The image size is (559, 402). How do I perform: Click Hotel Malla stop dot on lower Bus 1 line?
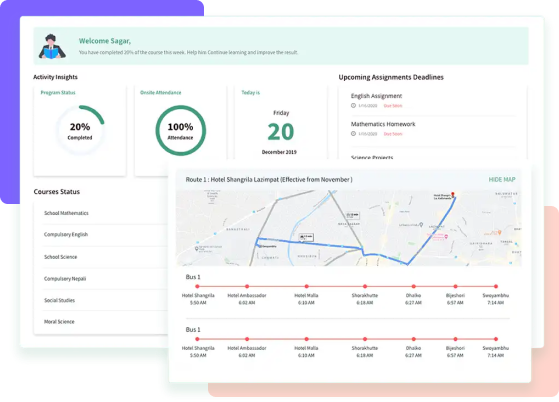coord(306,339)
